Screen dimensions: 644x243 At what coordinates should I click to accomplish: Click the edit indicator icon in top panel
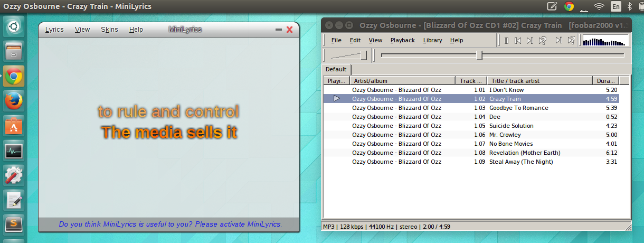pyautogui.click(x=552, y=6)
